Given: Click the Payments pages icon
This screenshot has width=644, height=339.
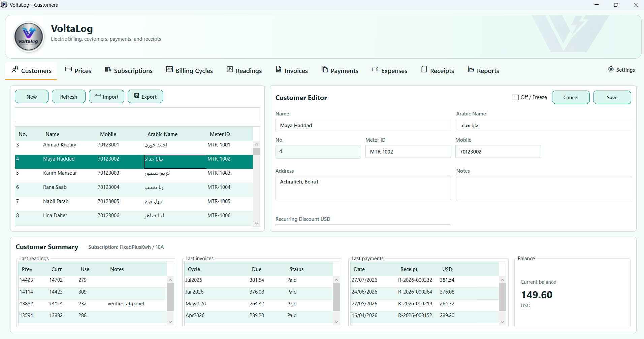Looking at the screenshot, I should 325,69.
